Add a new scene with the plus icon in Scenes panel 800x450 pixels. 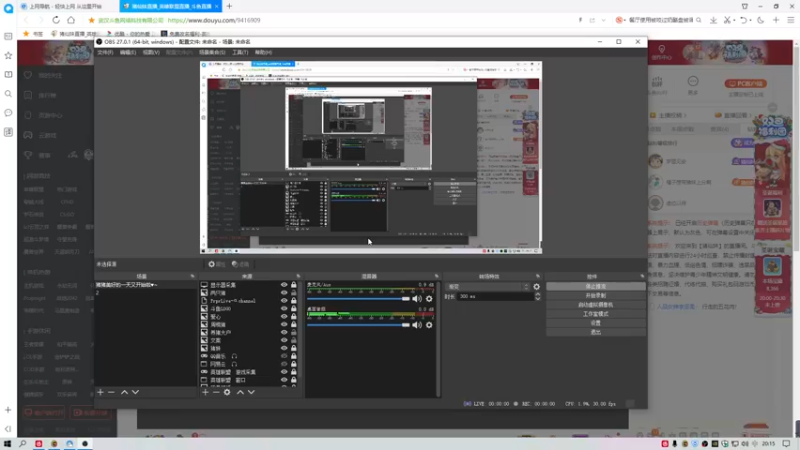click(101, 392)
